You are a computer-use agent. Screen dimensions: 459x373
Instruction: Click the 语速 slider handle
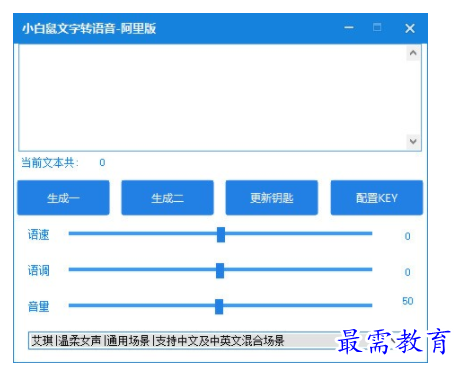point(221,235)
